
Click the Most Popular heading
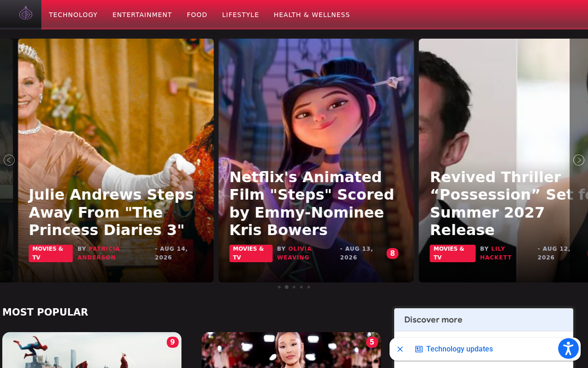coord(45,312)
